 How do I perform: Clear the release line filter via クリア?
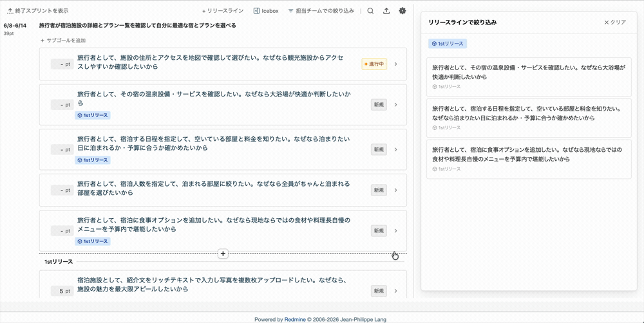pyautogui.click(x=615, y=23)
